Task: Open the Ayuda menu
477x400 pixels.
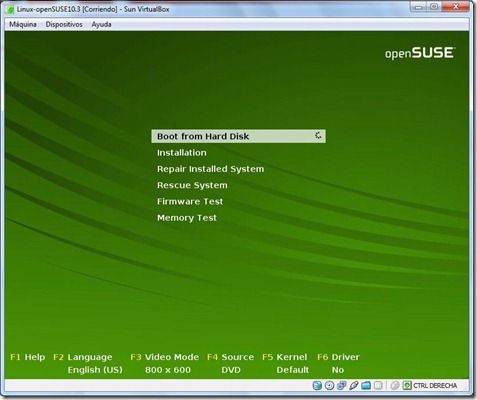Action: pos(101,24)
